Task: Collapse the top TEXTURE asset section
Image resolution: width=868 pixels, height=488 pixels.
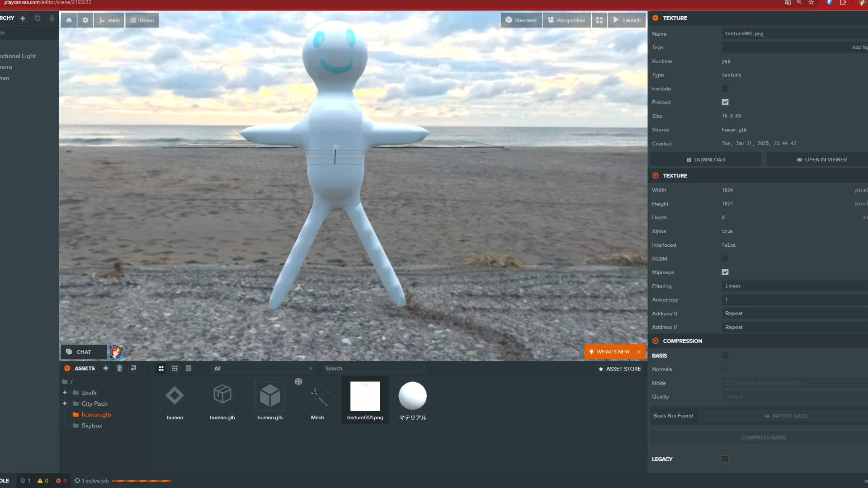Action: click(x=656, y=18)
